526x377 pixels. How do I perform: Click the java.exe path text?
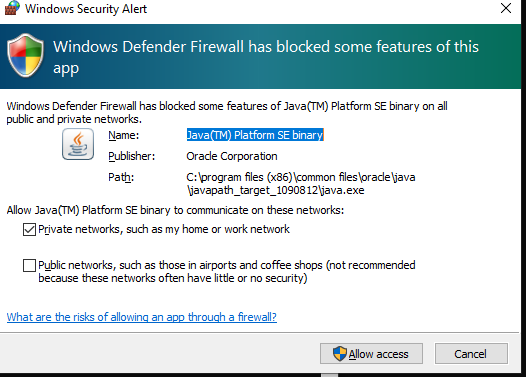coord(301,184)
